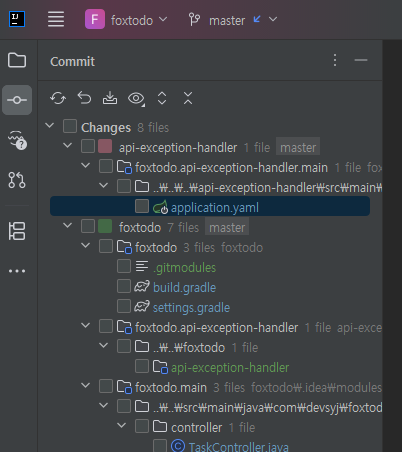Open the View Options eye menu
Viewport: 402px width, 452px height.
coord(136,99)
